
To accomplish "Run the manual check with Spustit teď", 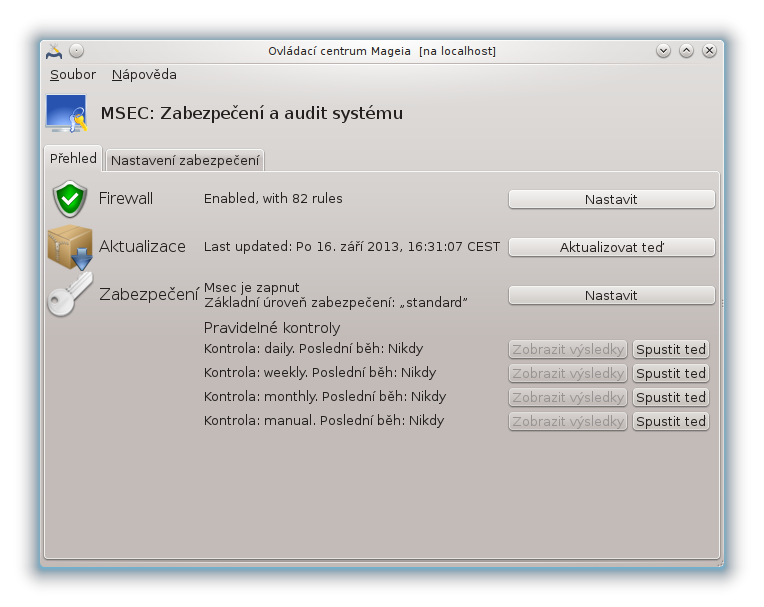I will click(x=670, y=421).
